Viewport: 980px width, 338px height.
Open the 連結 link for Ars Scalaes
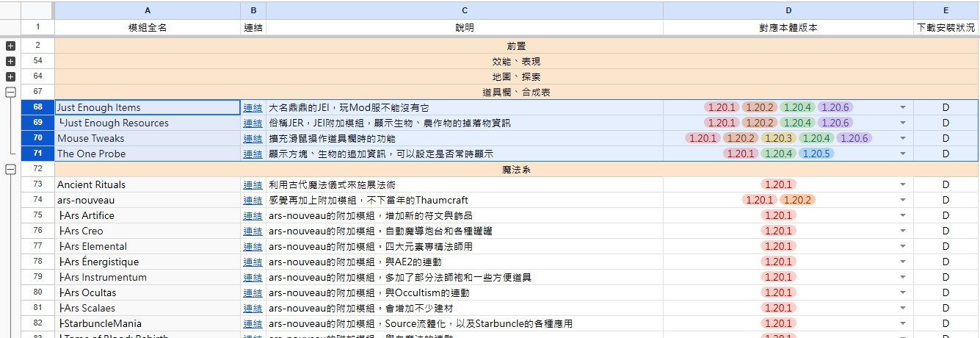[253, 309]
